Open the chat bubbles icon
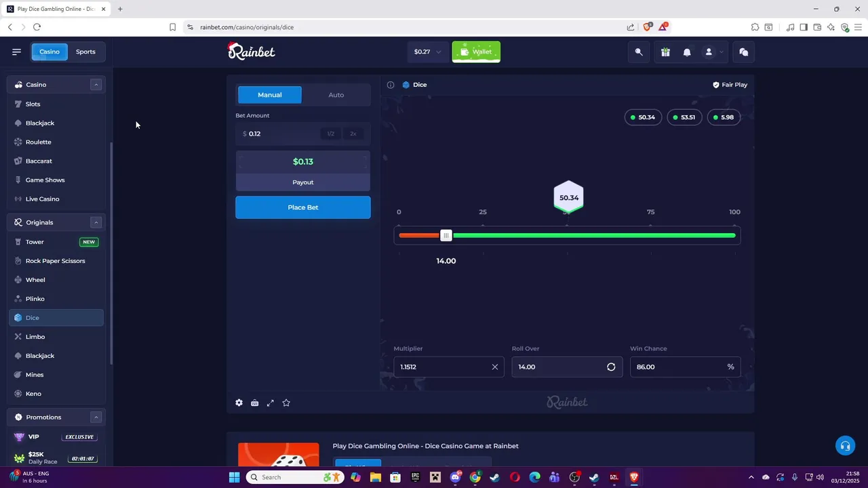 744,52
